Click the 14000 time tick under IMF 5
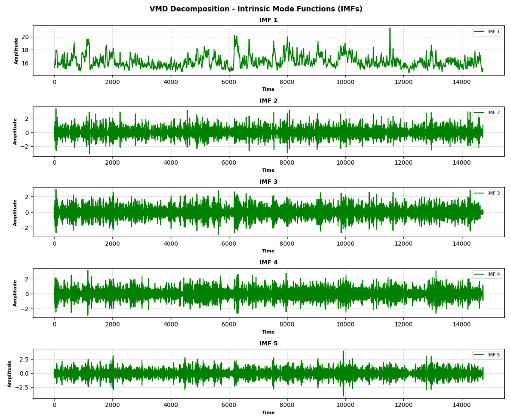The width and height of the screenshot is (511, 420). click(x=462, y=405)
